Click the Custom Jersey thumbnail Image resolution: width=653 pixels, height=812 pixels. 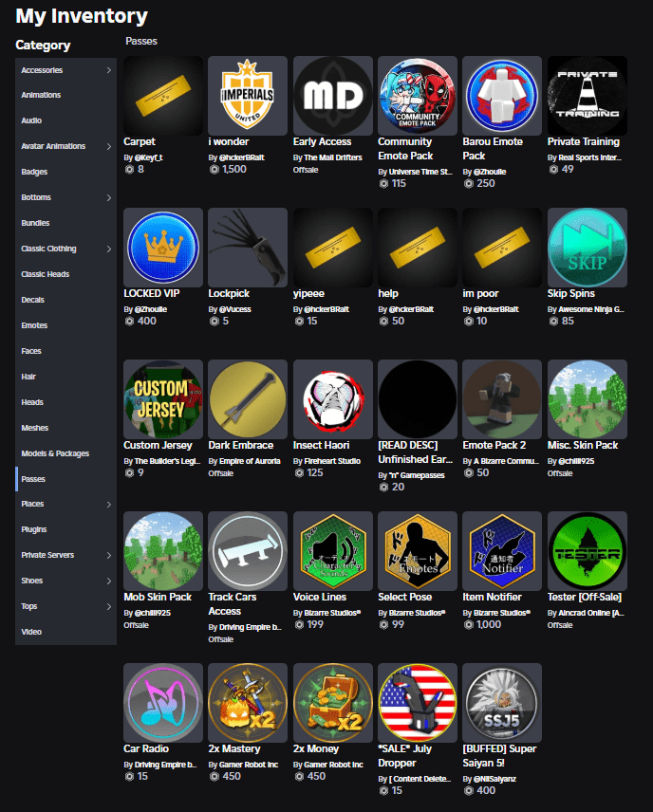(x=163, y=399)
